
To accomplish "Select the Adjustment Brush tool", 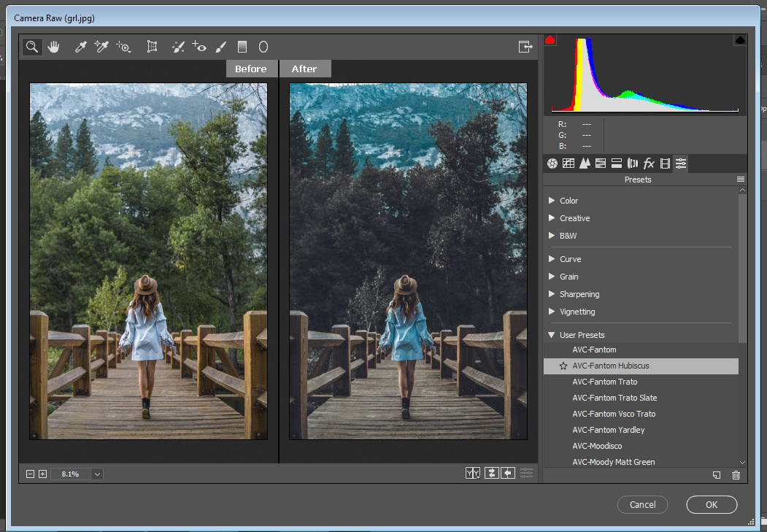I will click(220, 47).
